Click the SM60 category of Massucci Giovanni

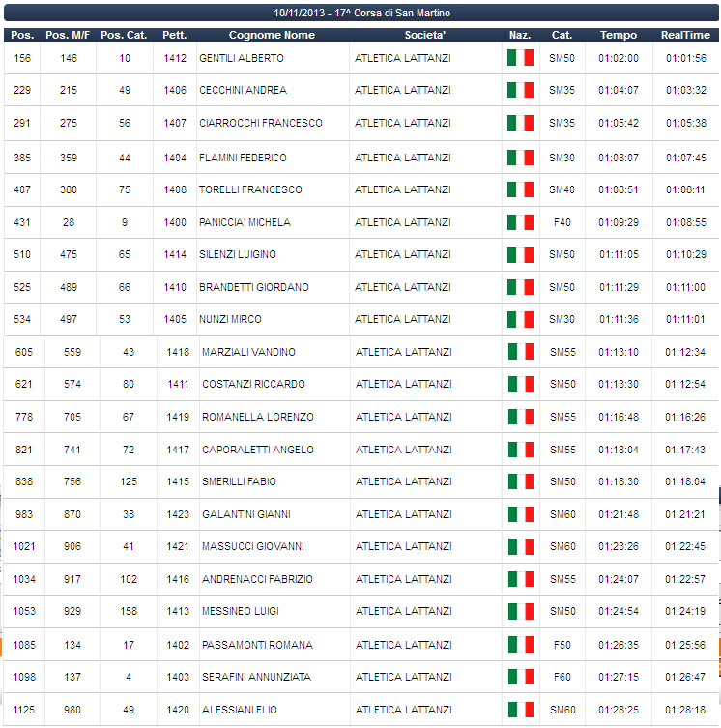click(562, 547)
